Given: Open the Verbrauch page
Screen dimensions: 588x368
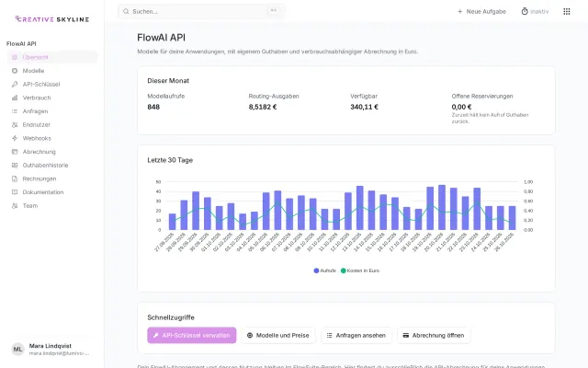Looking at the screenshot, I should click(52, 98).
